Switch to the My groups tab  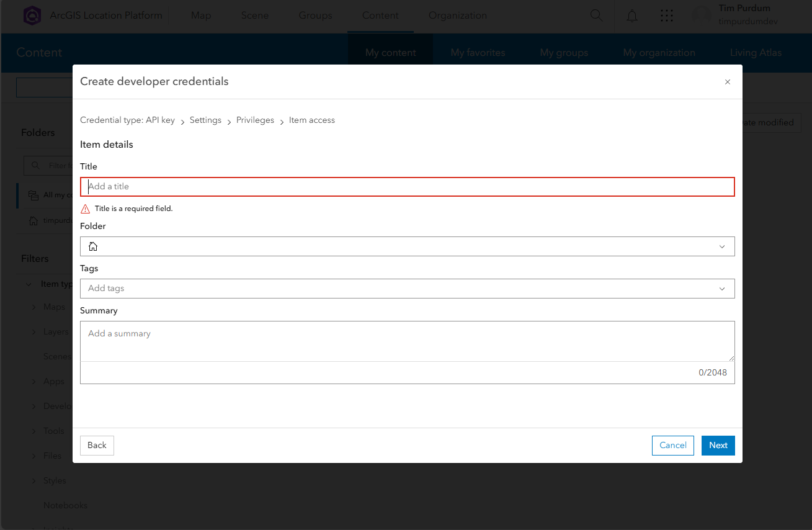[x=564, y=53]
